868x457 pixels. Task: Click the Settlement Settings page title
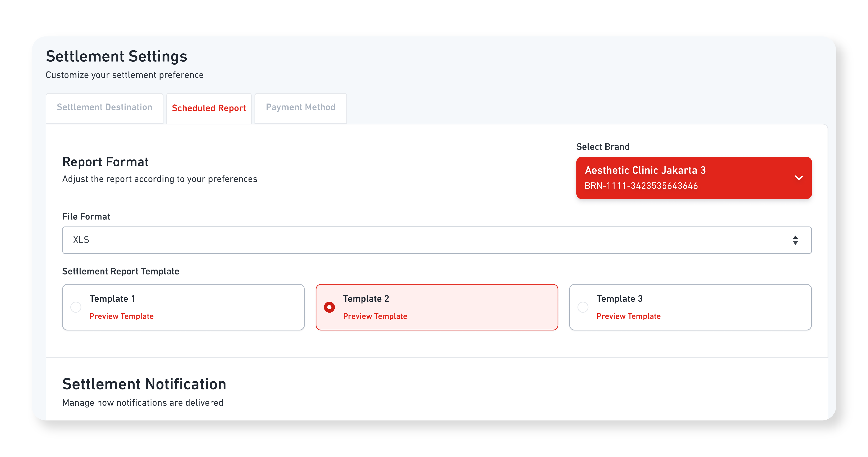pyautogui.click(x=116, y=56)
